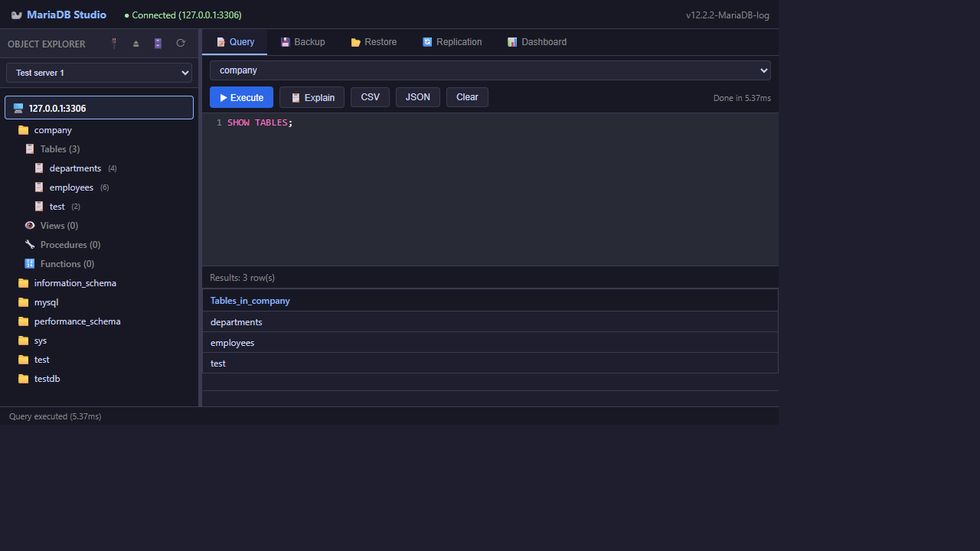Click the Results: 3 row(s) label
The height and width of the screenshot is (551, 980).
tap(242, 278)
